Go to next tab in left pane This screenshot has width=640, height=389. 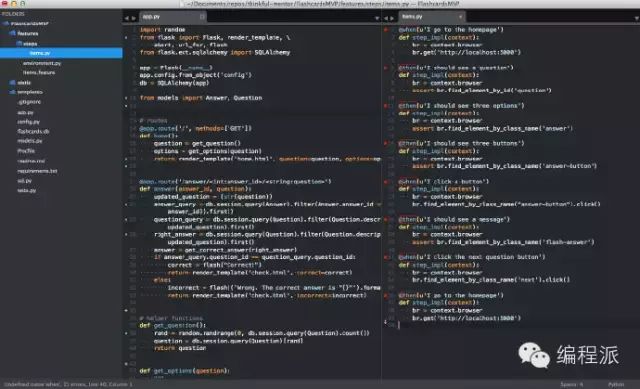click(133, 18)
